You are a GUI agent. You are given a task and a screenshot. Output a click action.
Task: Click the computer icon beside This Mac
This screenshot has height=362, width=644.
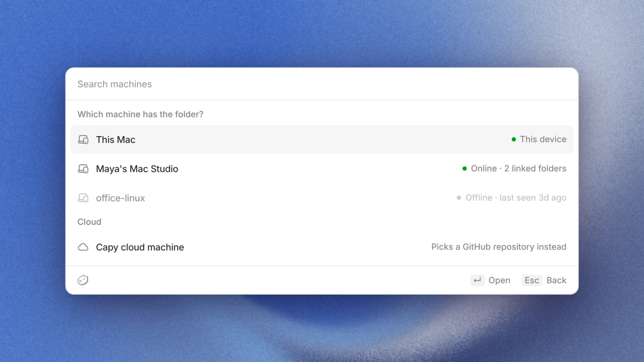[x=83, y=139]
